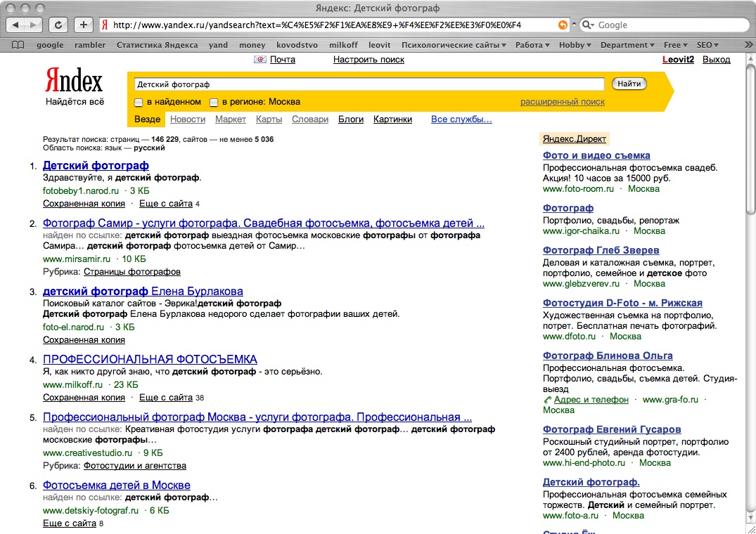Add a bookmark with the plus button
The height and width of the screenshot is (534, 756).
[84, 25]
